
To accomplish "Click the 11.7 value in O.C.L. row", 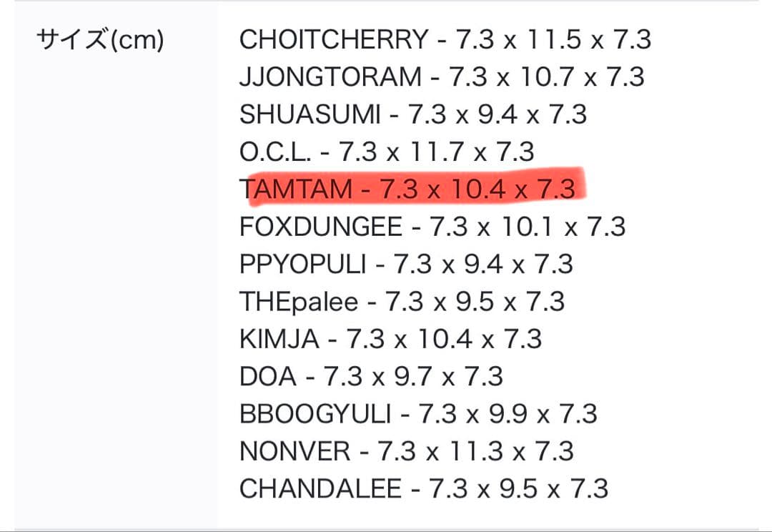I will point(437,152).
